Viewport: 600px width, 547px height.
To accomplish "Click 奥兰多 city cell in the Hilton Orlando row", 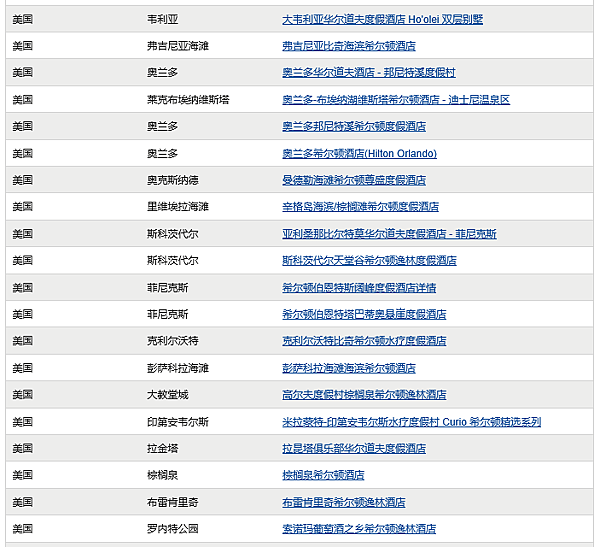I will tap(163, 153).
